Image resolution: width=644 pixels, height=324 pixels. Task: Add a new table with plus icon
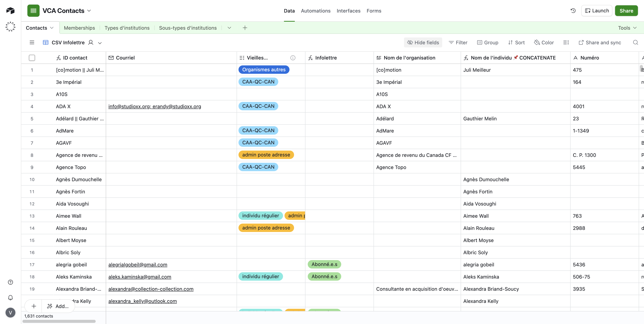tap(245, 28)
